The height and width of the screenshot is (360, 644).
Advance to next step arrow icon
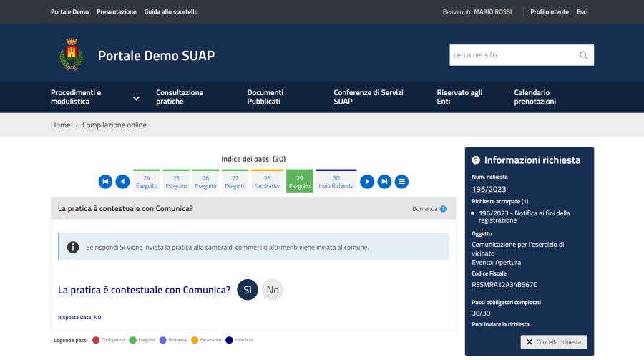pyautogui.click(x=367, y=182)
